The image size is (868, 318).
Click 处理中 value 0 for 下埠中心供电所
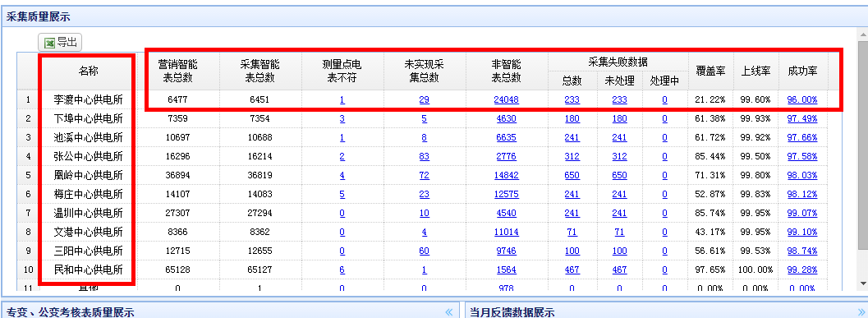point(664,118)
